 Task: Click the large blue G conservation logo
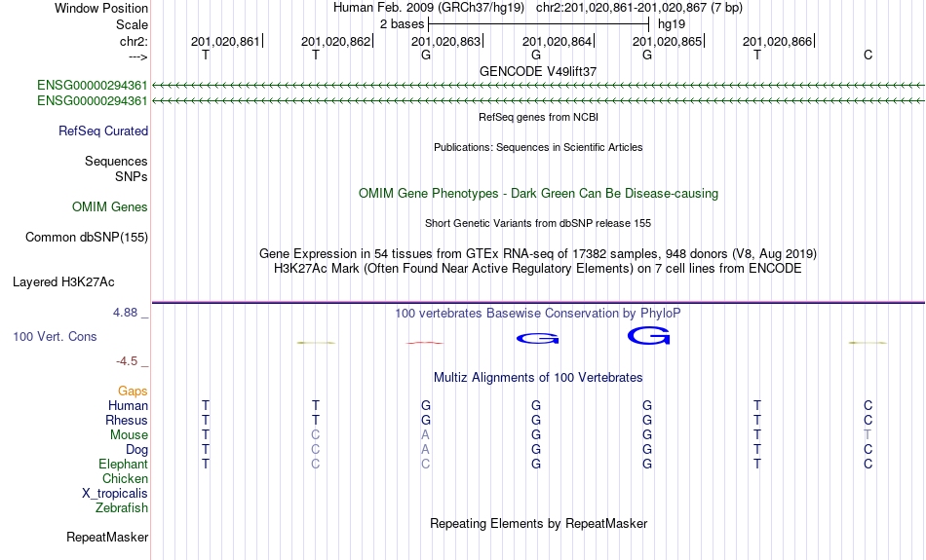pos(648,336)
